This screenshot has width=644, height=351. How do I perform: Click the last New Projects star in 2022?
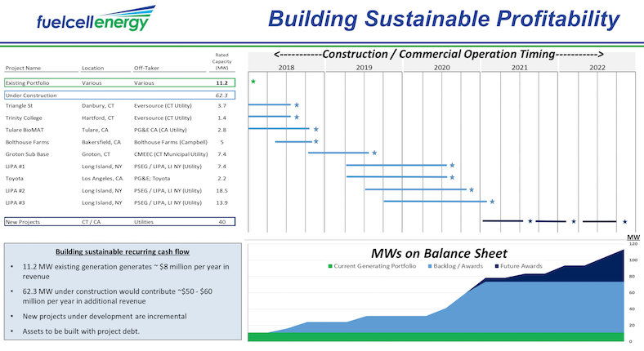tap(624, 222)
